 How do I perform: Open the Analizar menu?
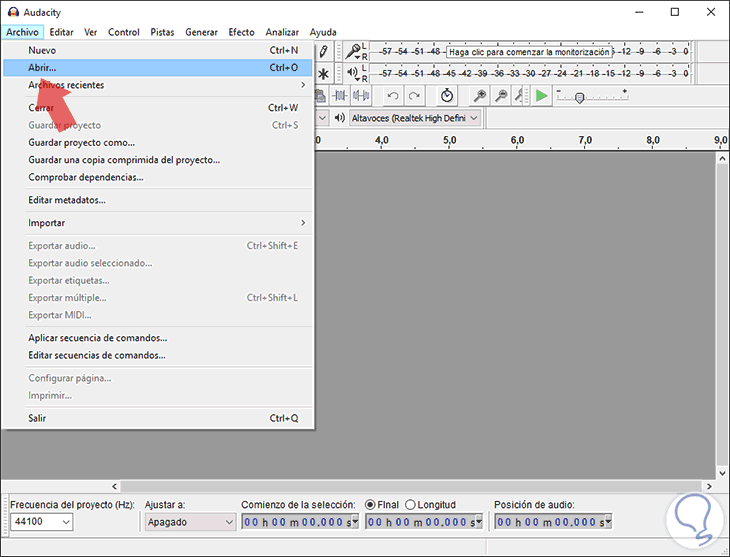(x=282, y=32)
